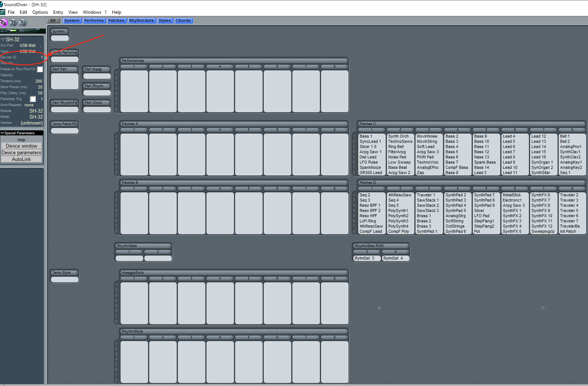
Task: Toggle the Preserve Thru Port/Ch checkbox
Action: pos(40,69)
